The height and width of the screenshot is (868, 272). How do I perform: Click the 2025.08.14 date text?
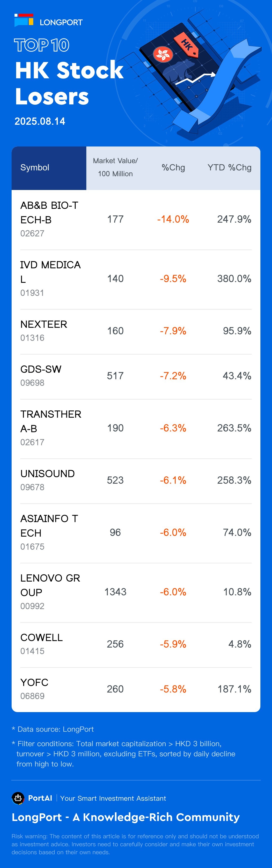pos(40,121)
